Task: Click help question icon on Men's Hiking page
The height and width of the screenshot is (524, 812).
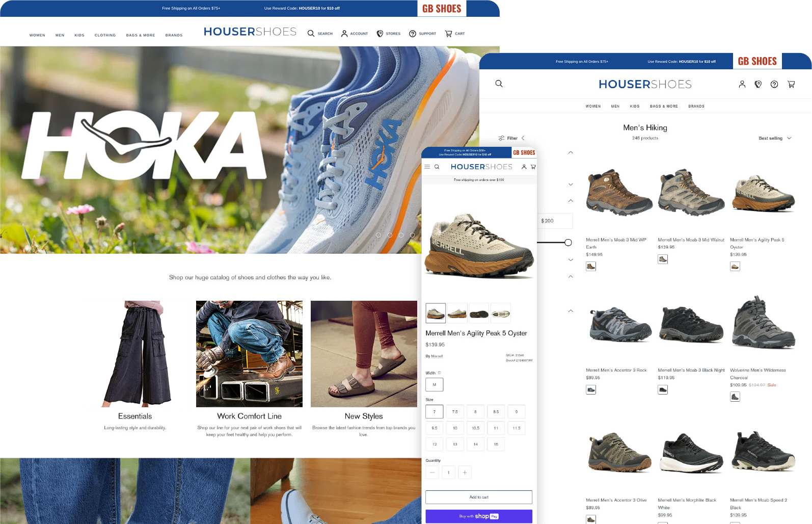Action: [774, 84]
